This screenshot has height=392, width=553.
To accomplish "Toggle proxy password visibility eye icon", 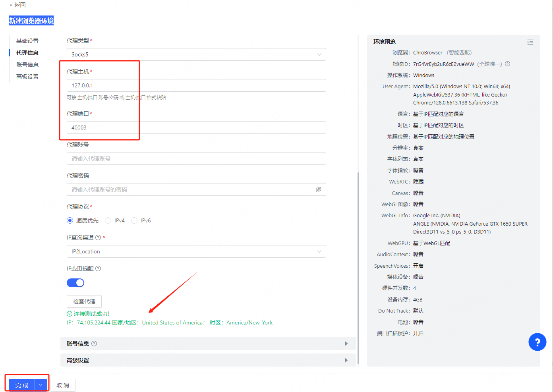I will pos(318,189).
